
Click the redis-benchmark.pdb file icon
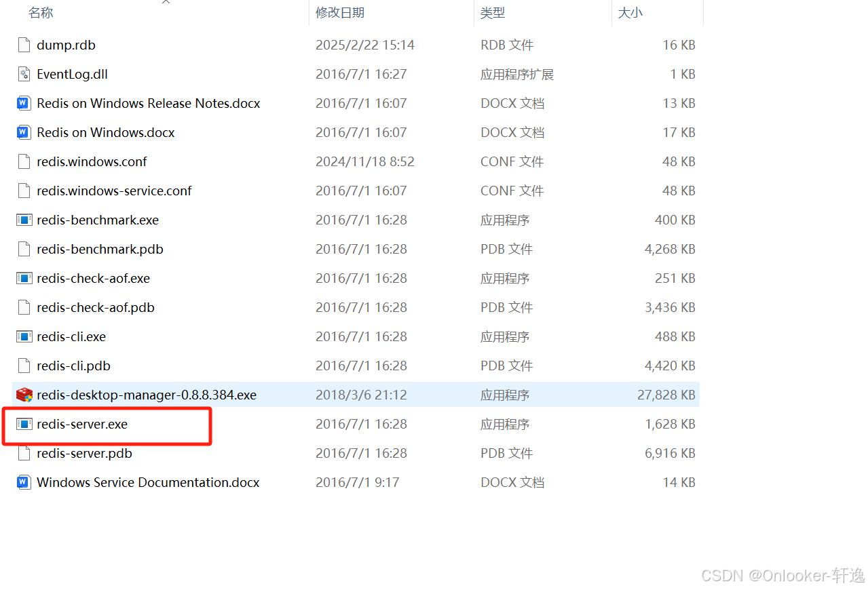(24, 250)
